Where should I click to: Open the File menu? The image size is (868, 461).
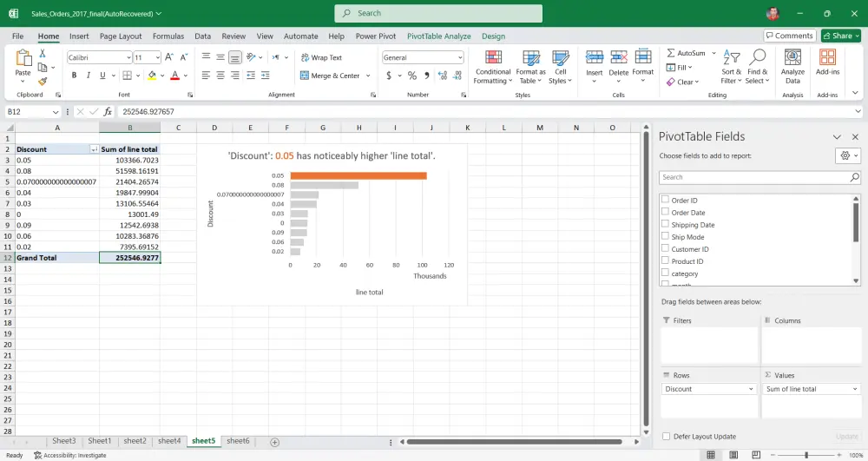17,36
